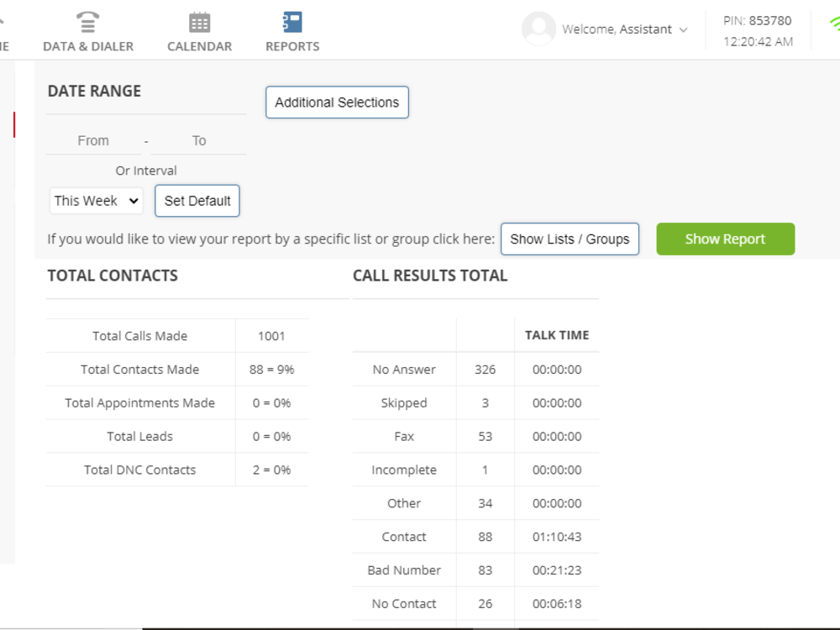Click the Show Lists / Groups button
Image resolution: width=840 pixels, height=630 pixels.
tap(570, 239)
